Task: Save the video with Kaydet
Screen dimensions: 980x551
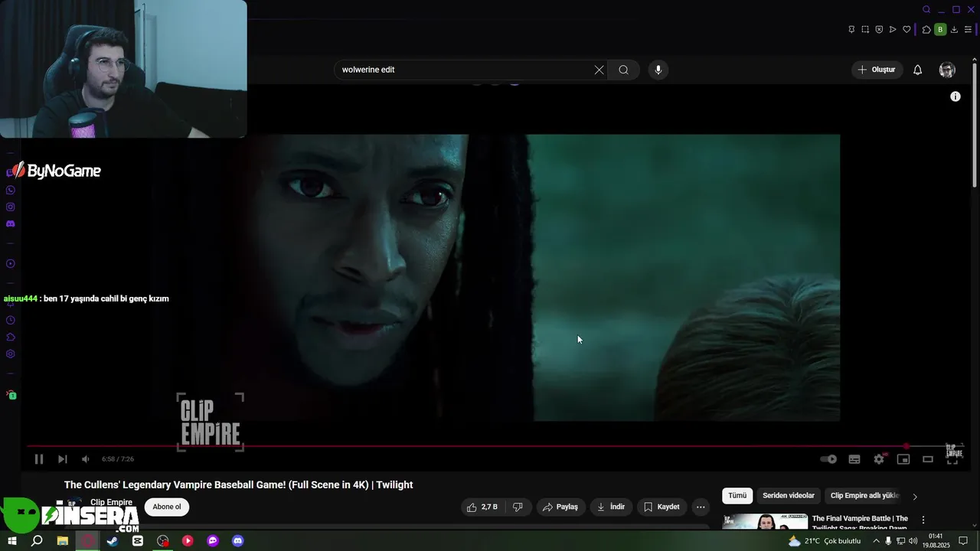Action: (x=661, y=507)
